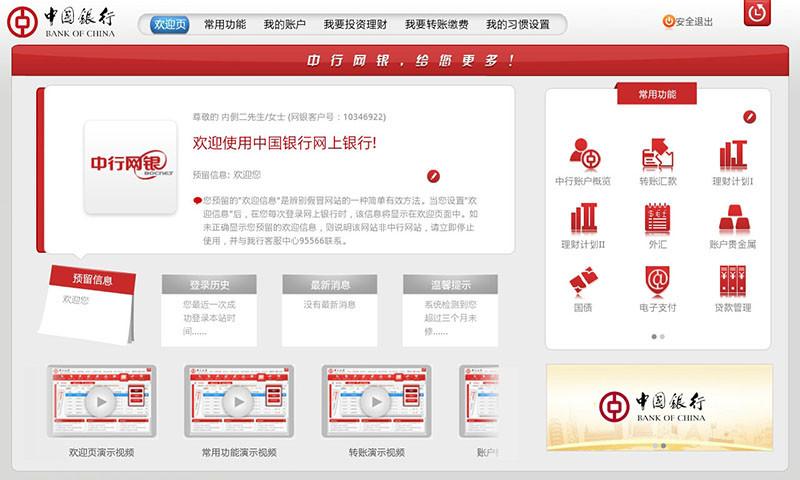Click the Bank of China banner image
Viewport: 800px width, 480px height.
pos(659,408)
